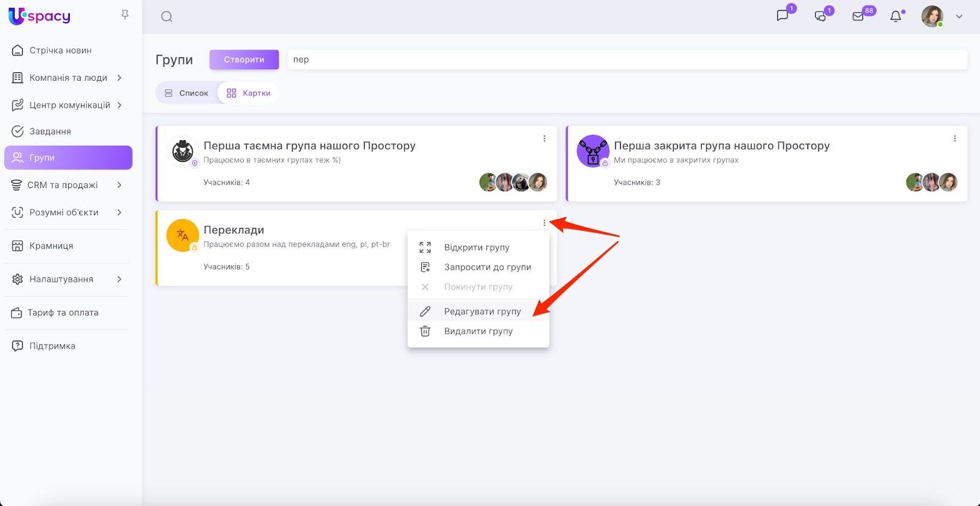The width and height of the screenshot is (980, 506).
Task: Click "Учасників: 3" text
Action: 637,182
